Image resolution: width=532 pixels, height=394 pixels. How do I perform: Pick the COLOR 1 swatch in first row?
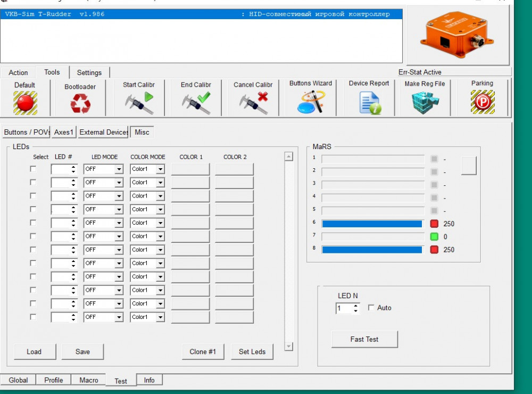point(190,169)
